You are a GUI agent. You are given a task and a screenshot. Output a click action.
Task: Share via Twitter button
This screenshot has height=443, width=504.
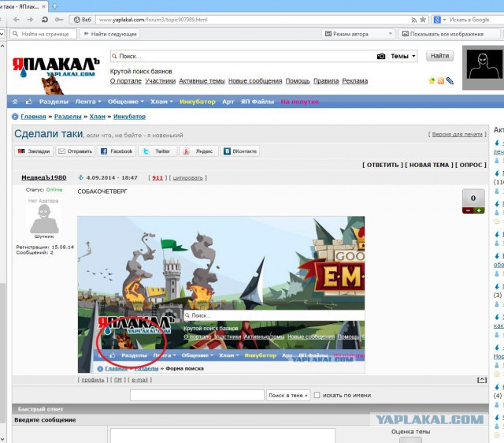pos(157,151)
